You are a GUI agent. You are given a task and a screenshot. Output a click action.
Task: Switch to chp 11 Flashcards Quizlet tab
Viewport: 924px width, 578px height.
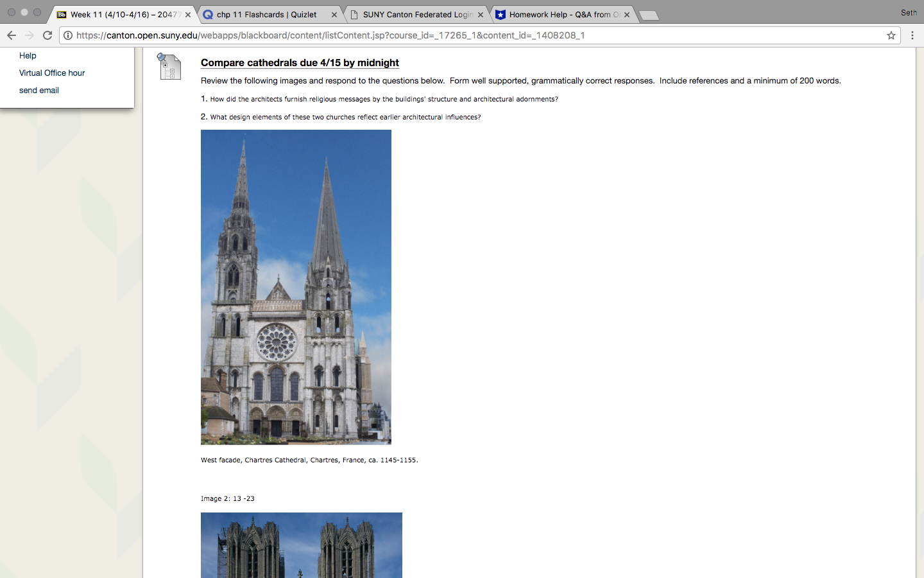[266, 15]
